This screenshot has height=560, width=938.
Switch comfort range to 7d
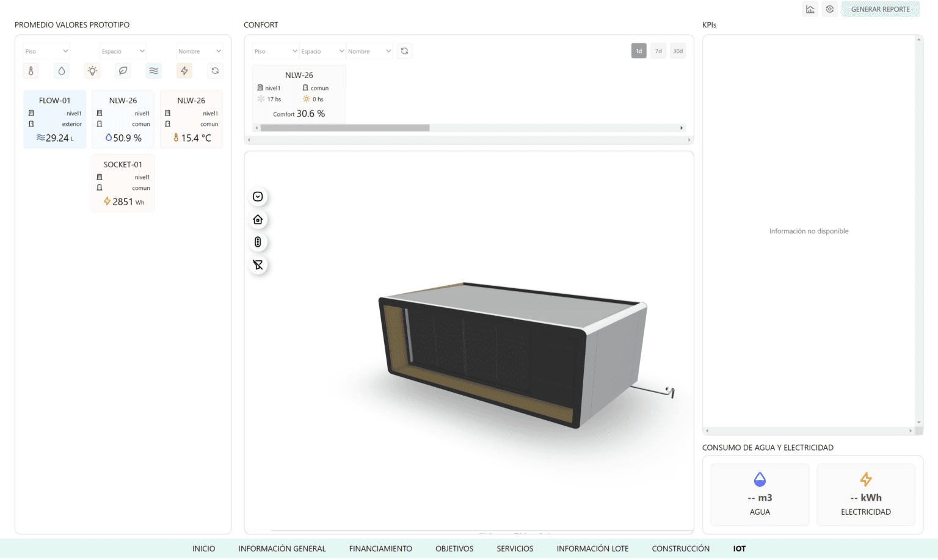(x=658, y=51)
